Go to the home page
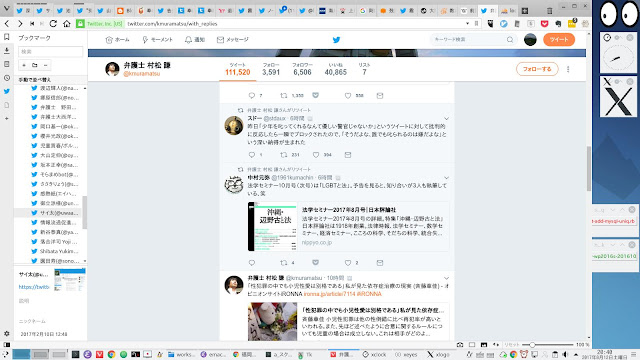 pyautogui.click(x=67, y=24)
